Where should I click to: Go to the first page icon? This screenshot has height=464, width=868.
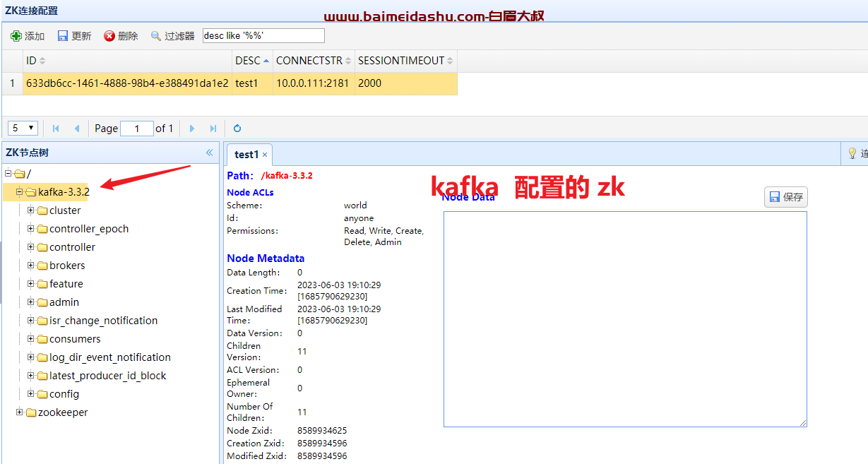[56, 129]
